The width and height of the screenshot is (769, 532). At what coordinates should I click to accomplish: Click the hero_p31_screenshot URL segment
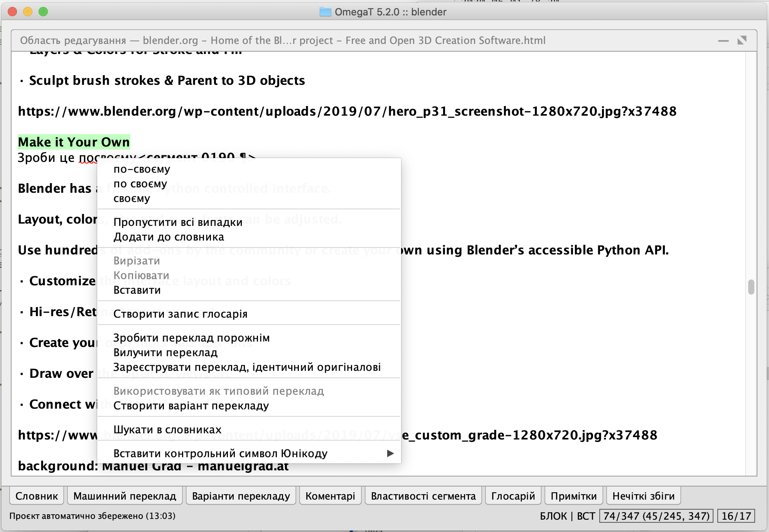pos(347,111)
